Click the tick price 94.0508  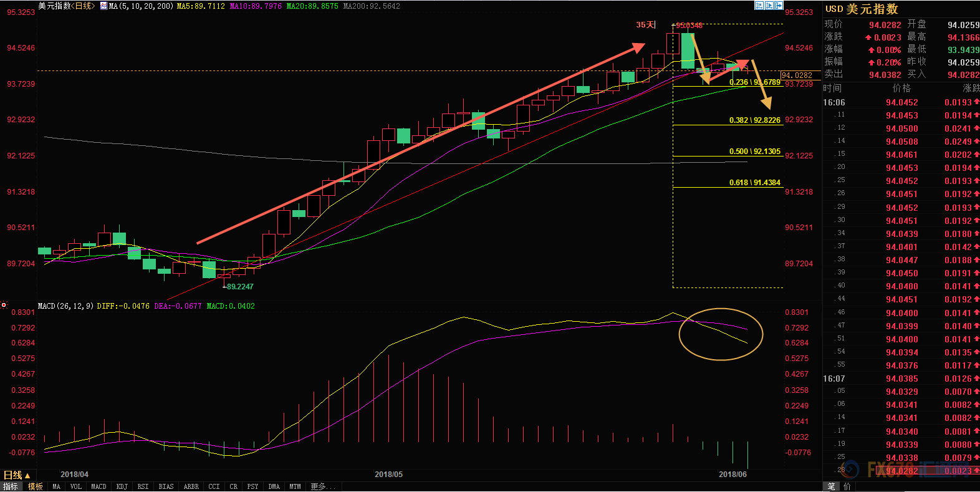[x=902, y=142]
